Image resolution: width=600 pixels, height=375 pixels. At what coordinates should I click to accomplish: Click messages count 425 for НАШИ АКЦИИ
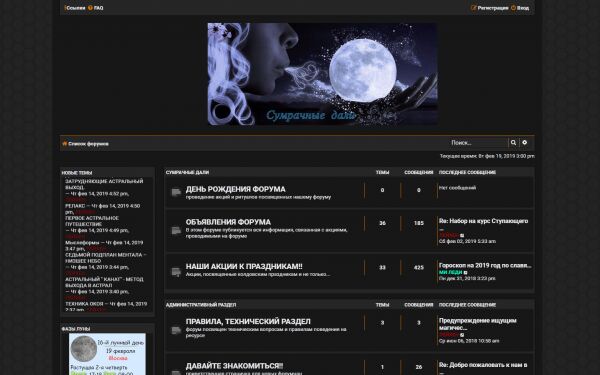click(419, 267)
